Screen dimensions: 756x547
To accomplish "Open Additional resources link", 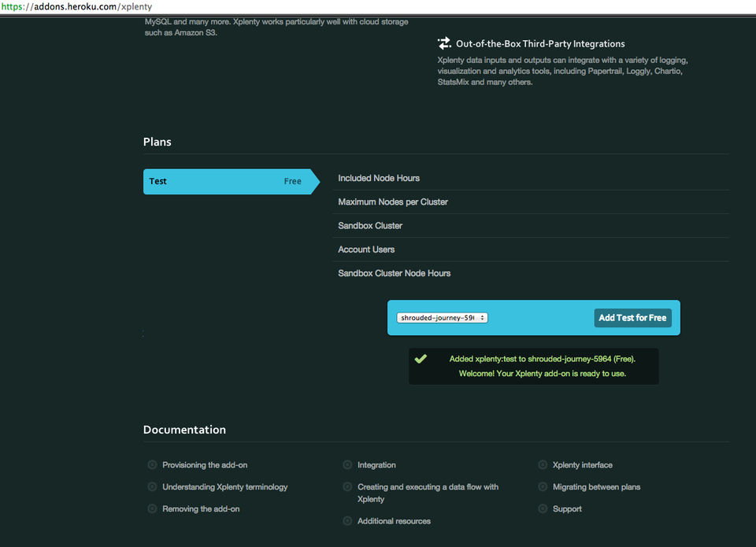I will click(x=394, y=521).
